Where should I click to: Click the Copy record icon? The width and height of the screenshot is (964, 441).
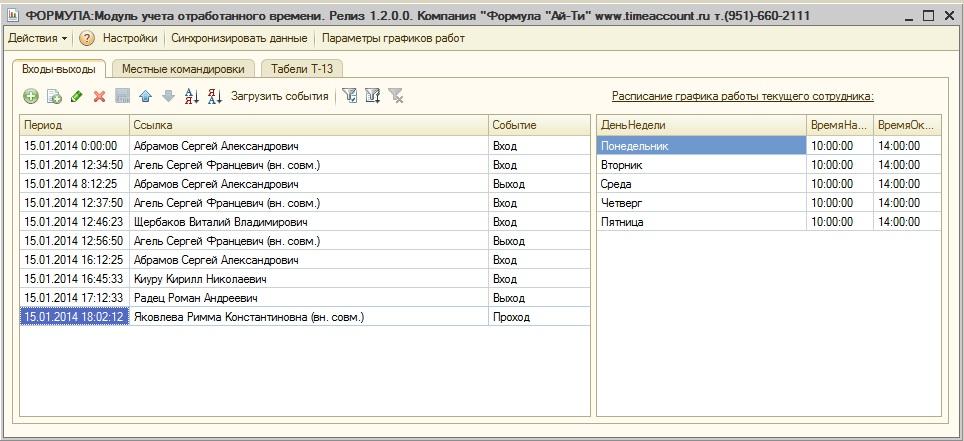click(x=54, y=97)
